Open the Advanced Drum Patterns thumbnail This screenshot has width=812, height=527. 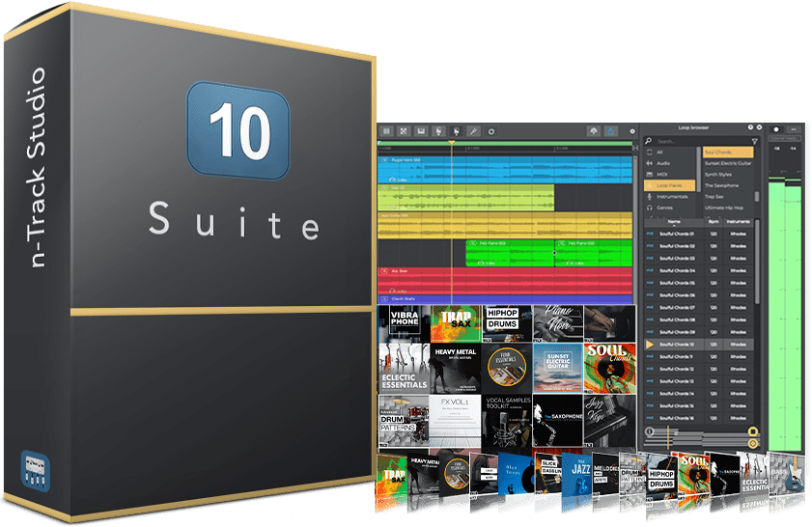coord(404,421)
